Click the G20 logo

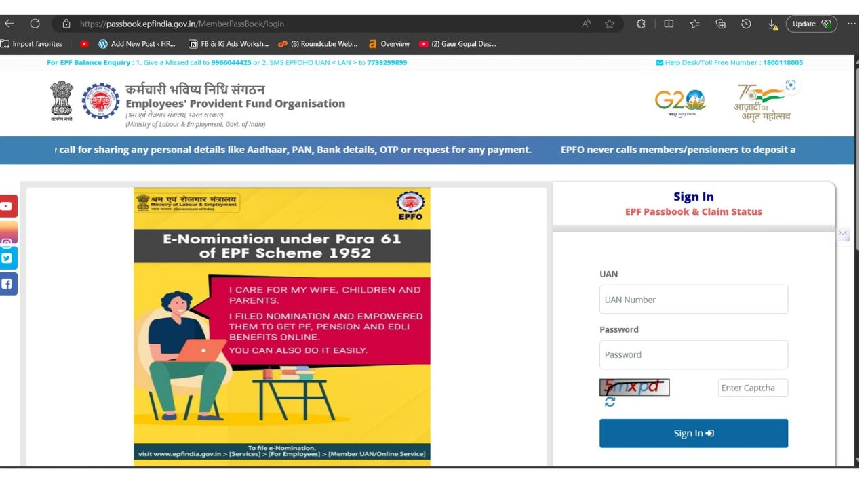(680, 103)
